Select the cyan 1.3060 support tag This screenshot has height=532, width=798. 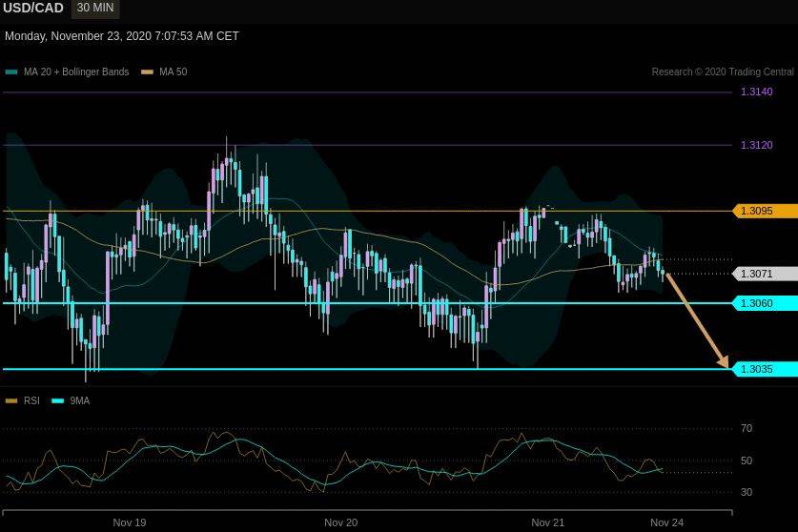tap(766, 303)
